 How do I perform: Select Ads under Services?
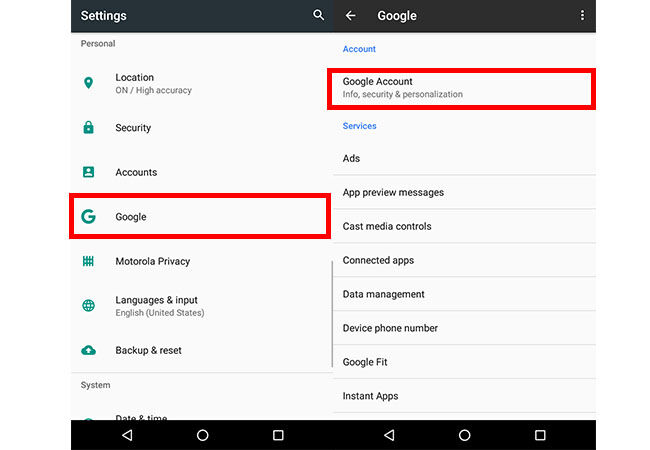[464, 158]
